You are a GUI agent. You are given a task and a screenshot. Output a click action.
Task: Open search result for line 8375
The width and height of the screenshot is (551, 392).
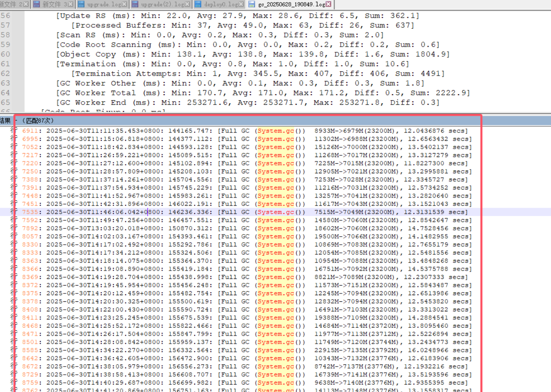click(247, 293)
